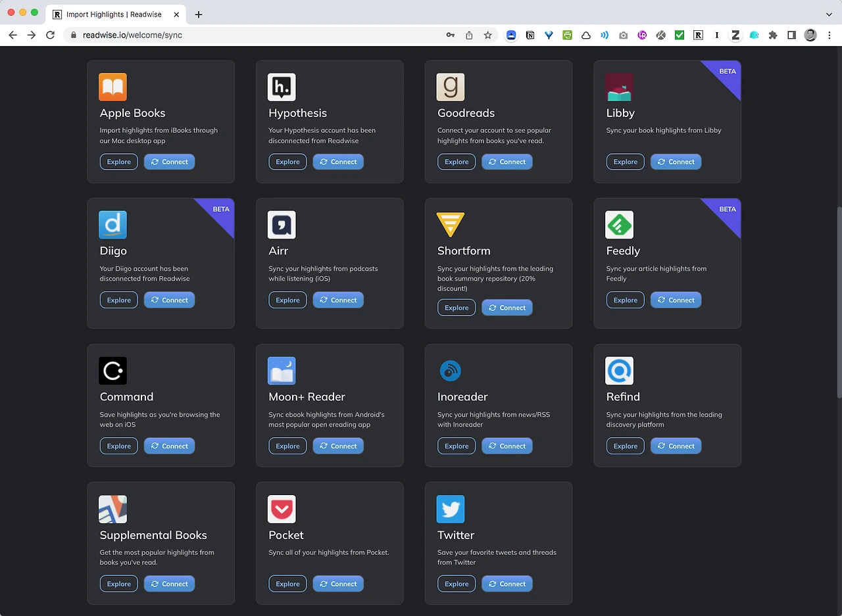Click the Shortform card title
The width and height of the screenshot is (842, 616).
[464, 250]
